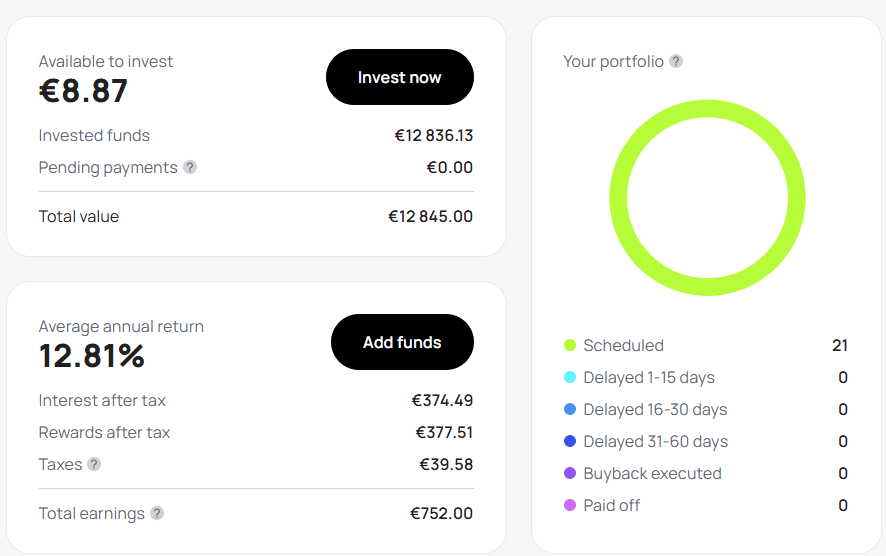The height and width of the screenshot is (556, 886).
Task: Select the Scheduled legend label
Action: [623, 345]
